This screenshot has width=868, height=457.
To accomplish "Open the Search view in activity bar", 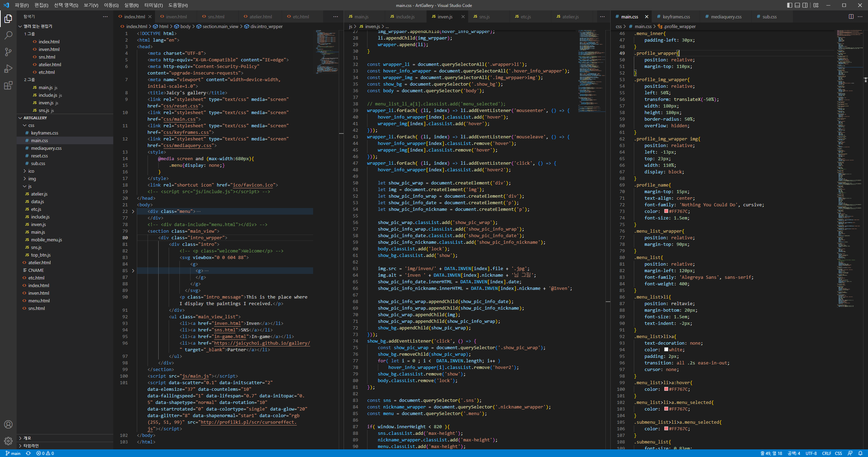I will (8, 35).
